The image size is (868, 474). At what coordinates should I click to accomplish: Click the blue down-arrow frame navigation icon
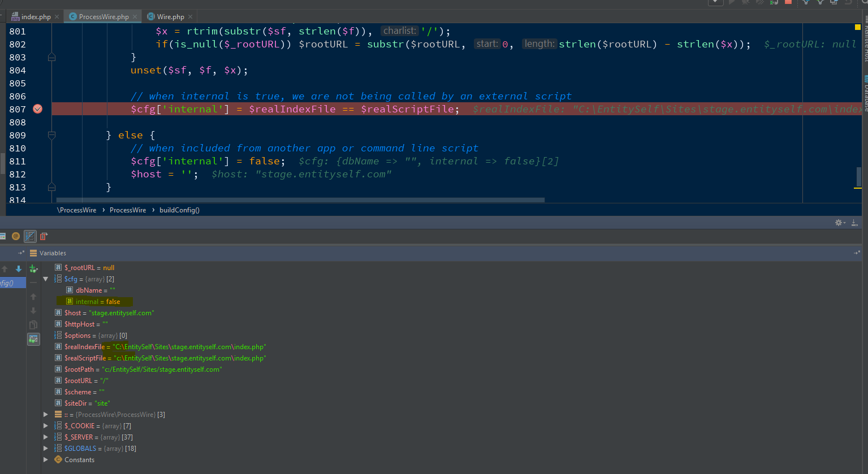pyautogui.click(x=19, y=269)
